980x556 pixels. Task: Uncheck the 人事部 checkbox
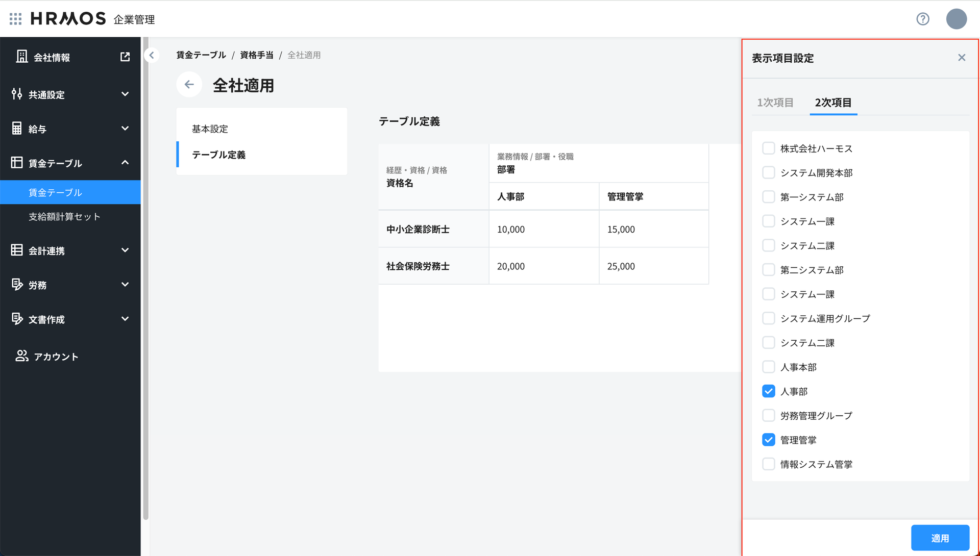pos(768,391)
